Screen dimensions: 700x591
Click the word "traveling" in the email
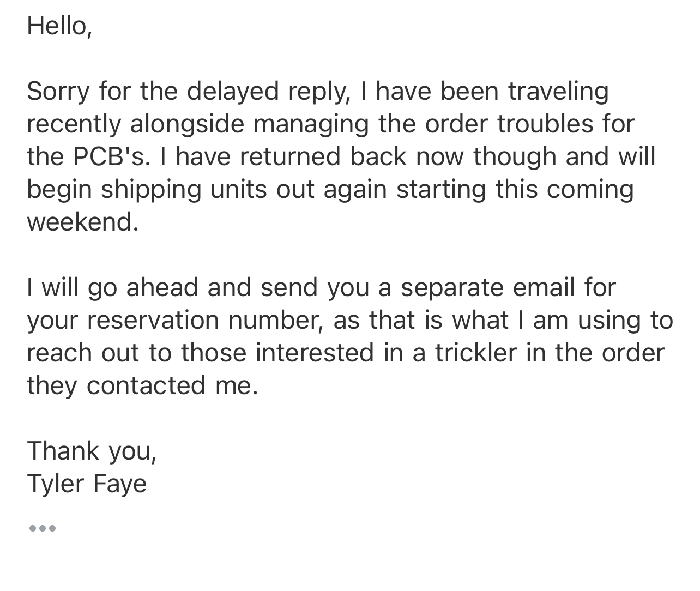(x=558, y=92)
